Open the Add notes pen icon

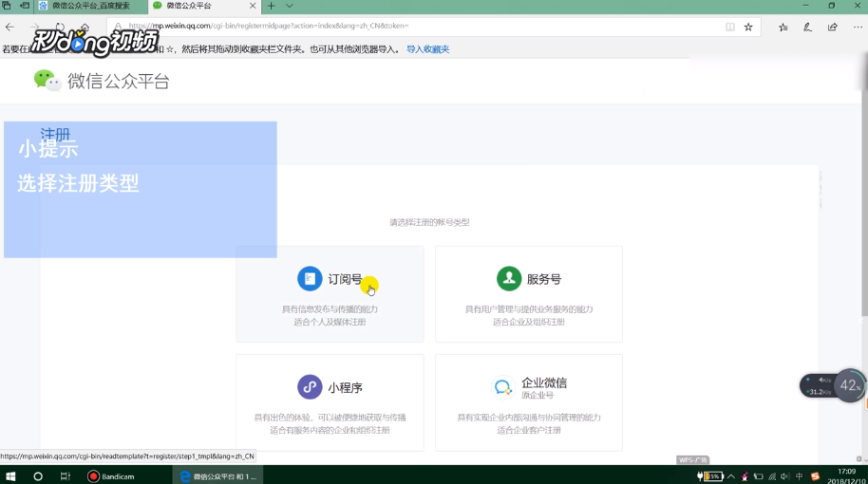tap(807, 27)
